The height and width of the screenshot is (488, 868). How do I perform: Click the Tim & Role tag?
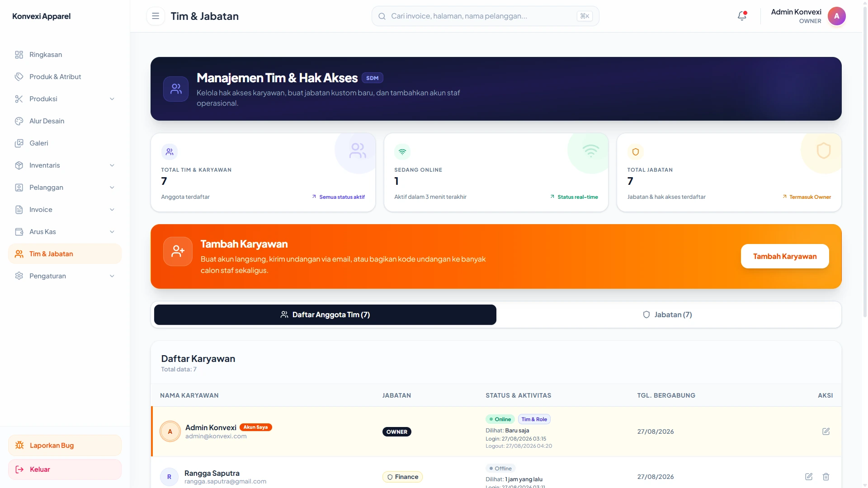coord(534,419)
